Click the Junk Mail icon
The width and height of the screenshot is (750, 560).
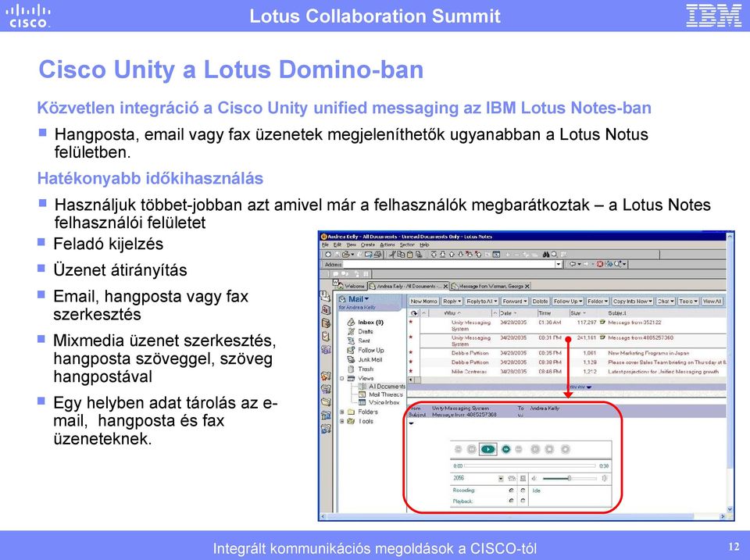pyautogui.click(x=351, y=359)
